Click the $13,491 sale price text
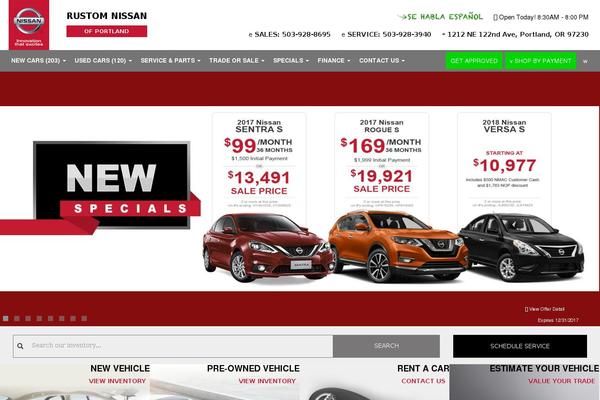600x400 pixels. click(259, 178)
